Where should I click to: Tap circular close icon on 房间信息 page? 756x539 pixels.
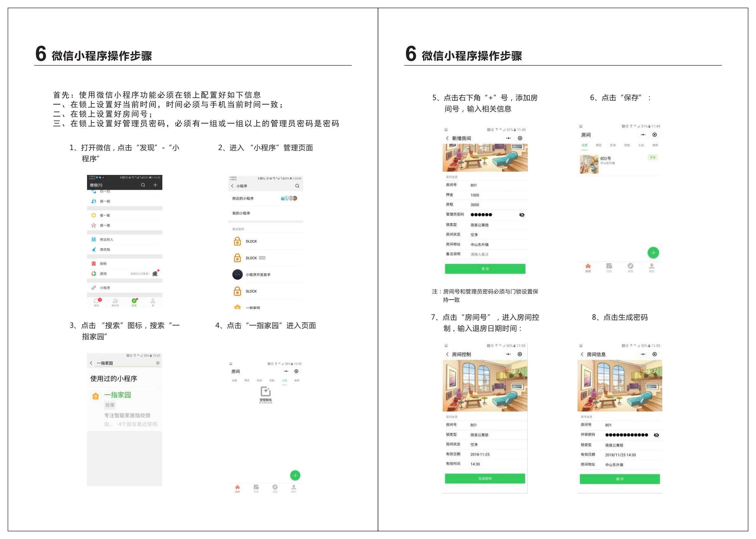tap(654, 354)
